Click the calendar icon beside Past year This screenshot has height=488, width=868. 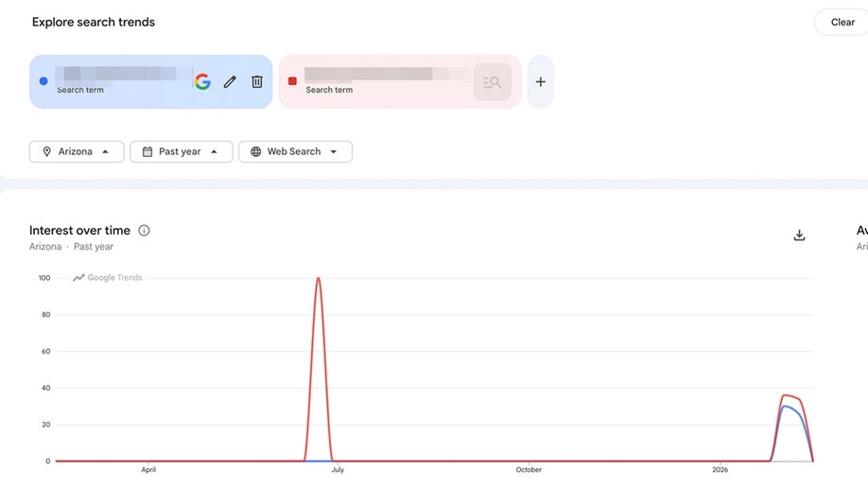tap(148, 151)
